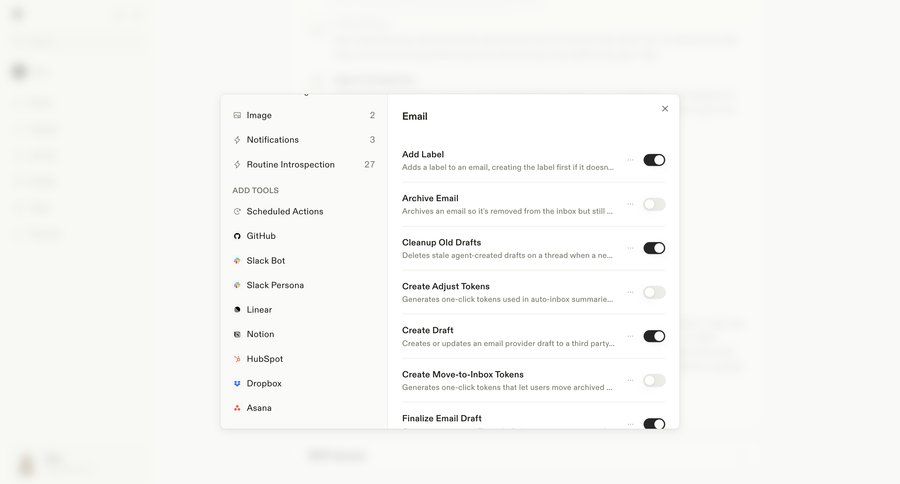The height and width of the screenshot is (484, 900).
Task: Enable the Archive Email toggle
Action: [654, 204]
